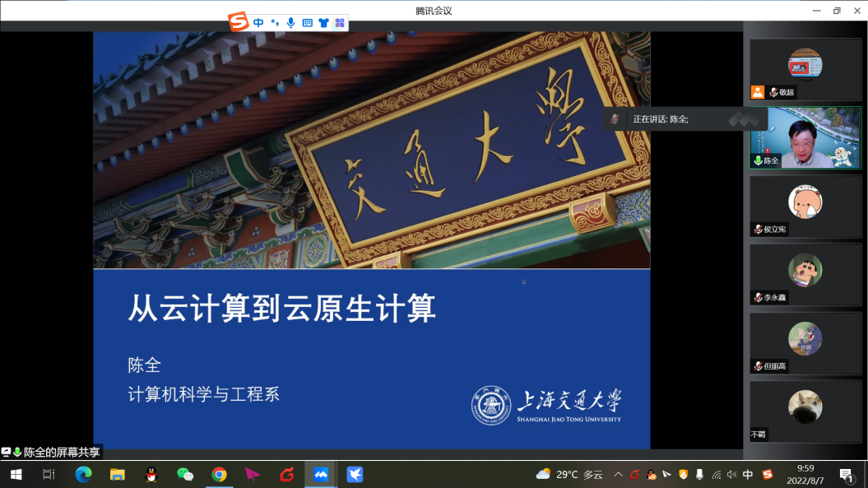Screen dimensions: 868x488
Task: Click the Sogou voice input microphone
Action: pos(290,23)
